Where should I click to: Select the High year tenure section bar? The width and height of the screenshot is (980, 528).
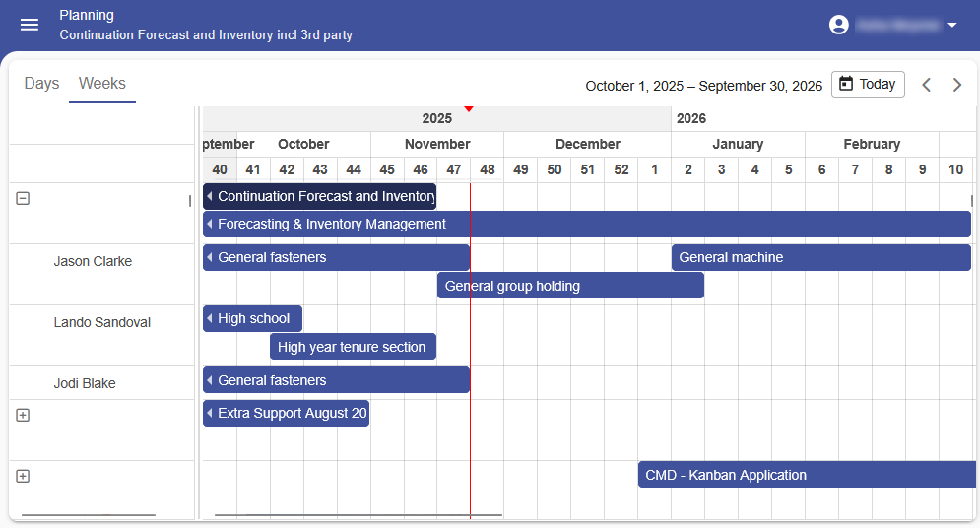click(354, 347)
